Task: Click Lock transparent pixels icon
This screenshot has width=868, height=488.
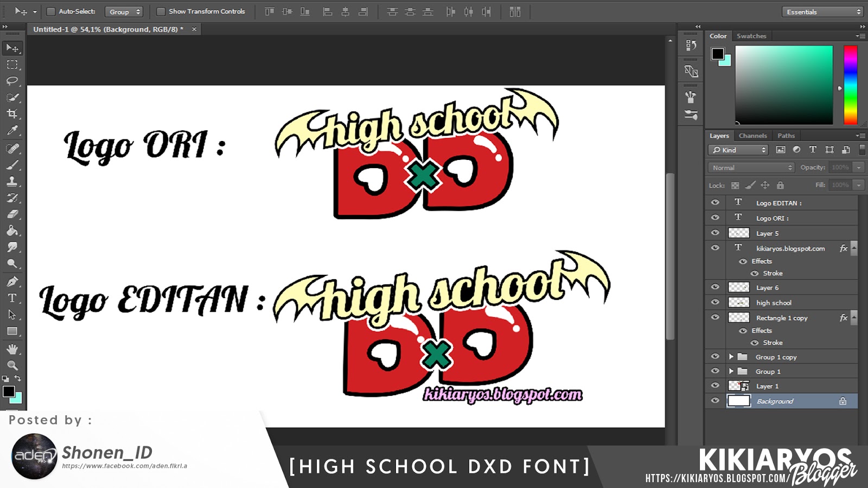Action: coord(735,185)
